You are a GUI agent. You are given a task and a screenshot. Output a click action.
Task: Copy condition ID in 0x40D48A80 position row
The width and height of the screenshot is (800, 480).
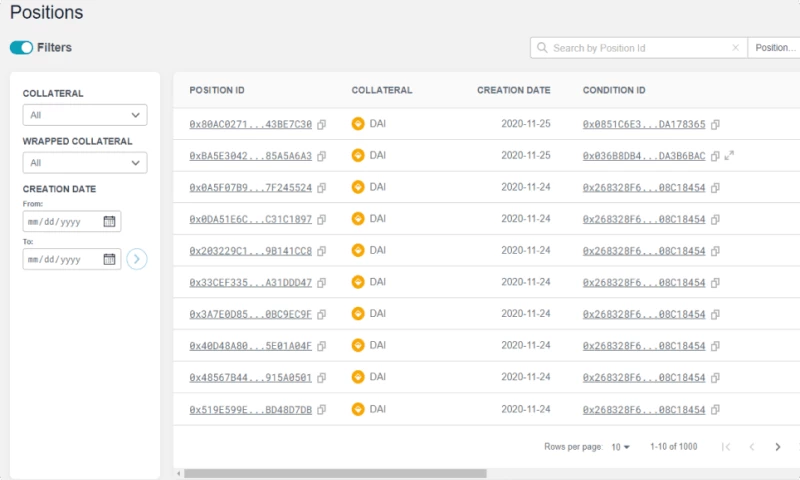pos(715,346)
